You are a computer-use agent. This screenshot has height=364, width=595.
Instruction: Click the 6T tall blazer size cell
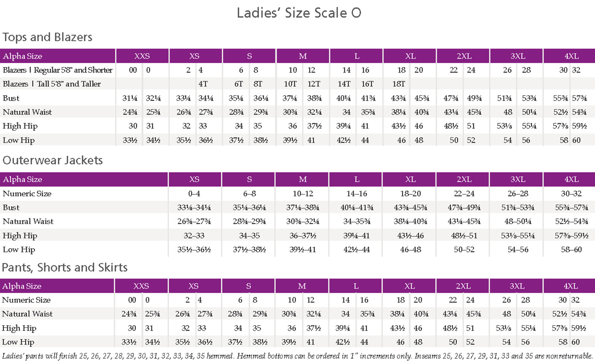tap(239, 84)
